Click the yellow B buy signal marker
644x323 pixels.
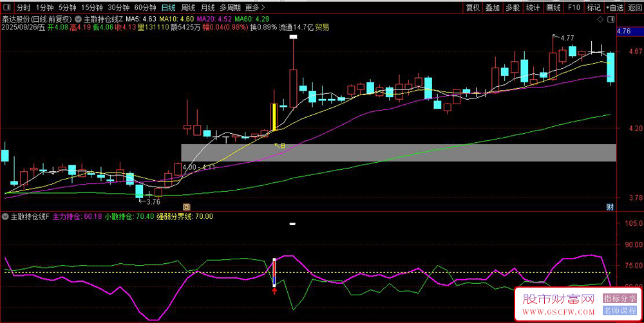(x=281, y=145)
